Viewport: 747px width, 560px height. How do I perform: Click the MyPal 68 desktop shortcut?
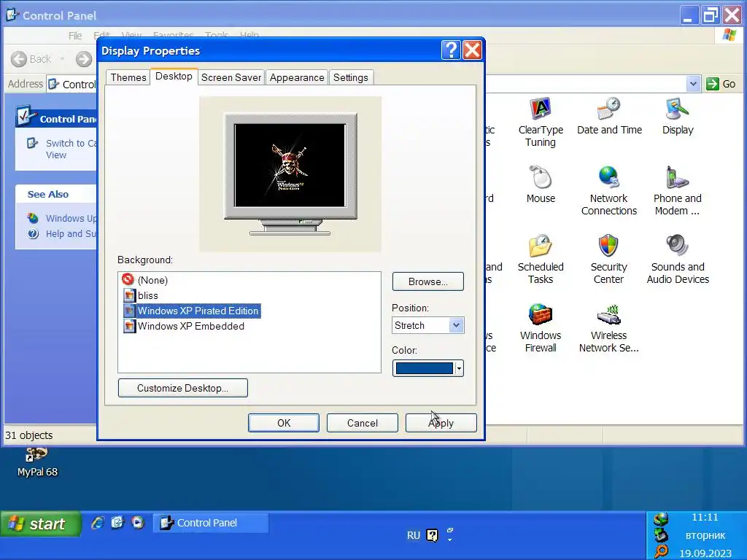pyautogui.click(x=37, y=462)
